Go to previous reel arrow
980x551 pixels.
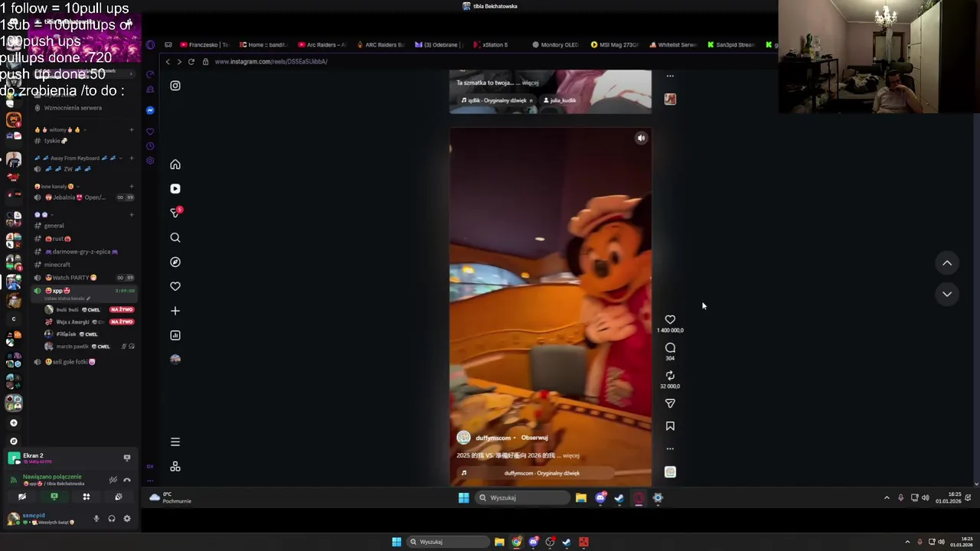947,263
